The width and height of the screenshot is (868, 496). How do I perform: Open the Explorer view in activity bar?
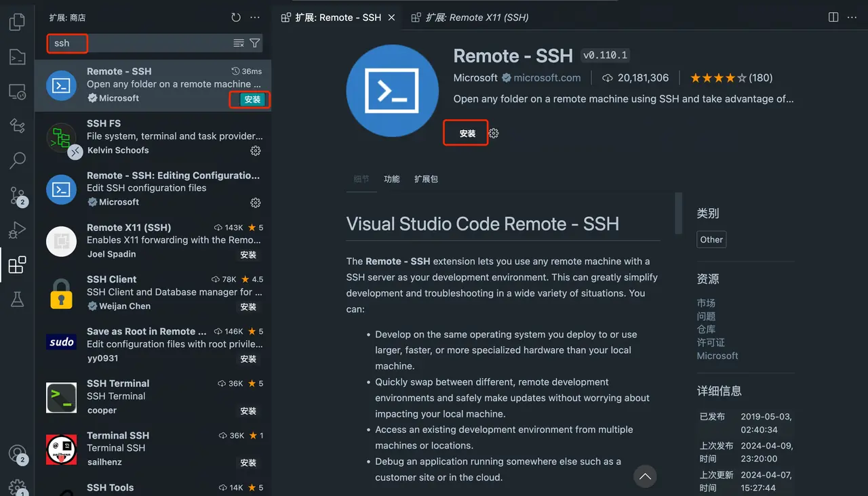click(17, 22)
